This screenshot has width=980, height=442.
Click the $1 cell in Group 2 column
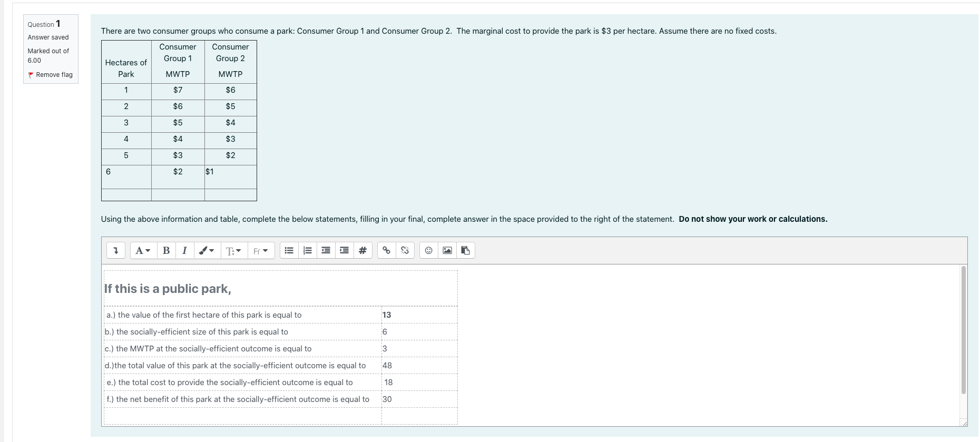[x=231, y=176]
